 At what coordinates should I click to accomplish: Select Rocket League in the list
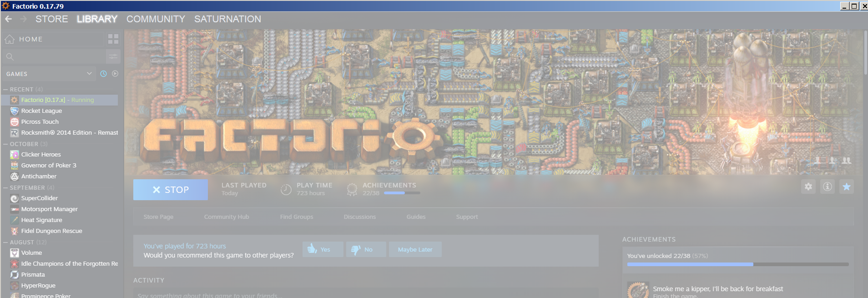pos(60,111)
